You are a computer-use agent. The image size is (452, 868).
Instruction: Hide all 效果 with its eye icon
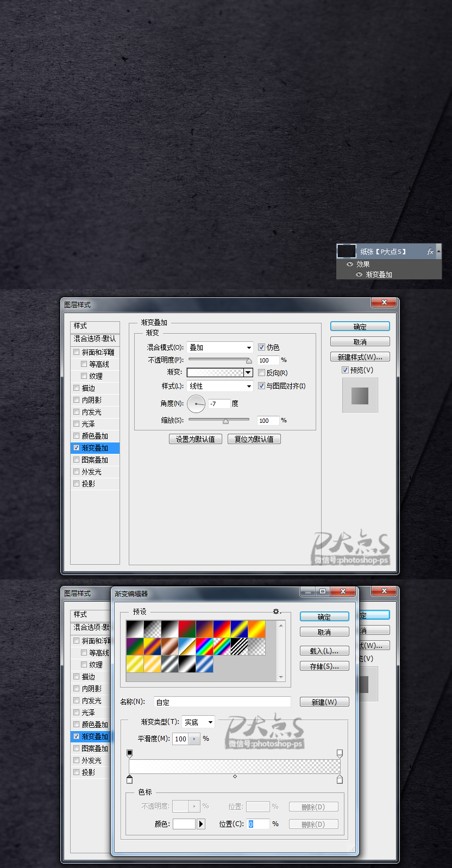click(x=350, y=264)
